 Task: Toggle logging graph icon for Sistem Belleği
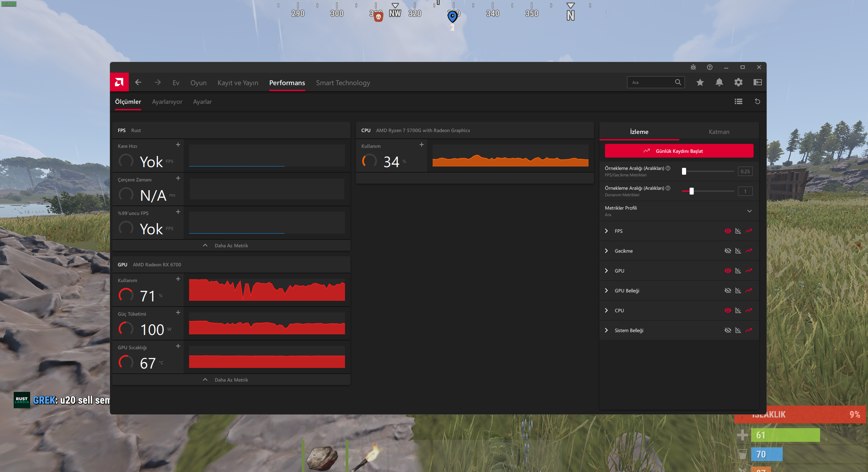pyautogui.click(x=749, y=331)
